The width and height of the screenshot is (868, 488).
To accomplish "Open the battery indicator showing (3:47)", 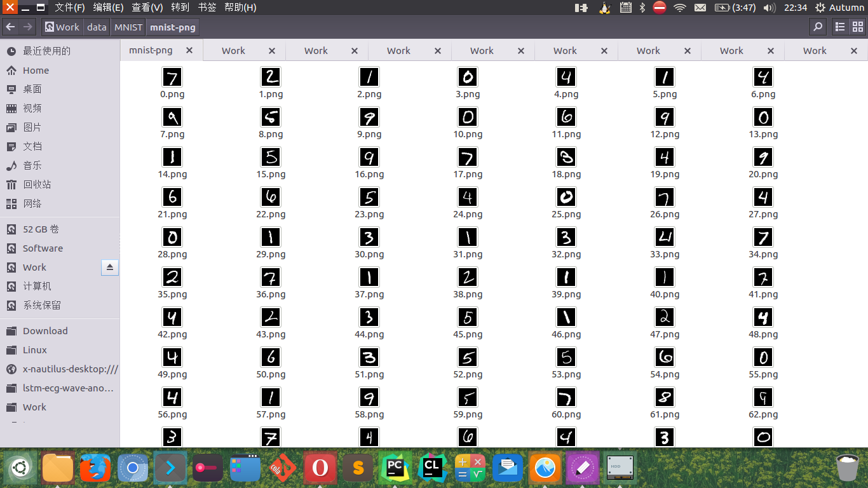I will click(x=735, y=8).
